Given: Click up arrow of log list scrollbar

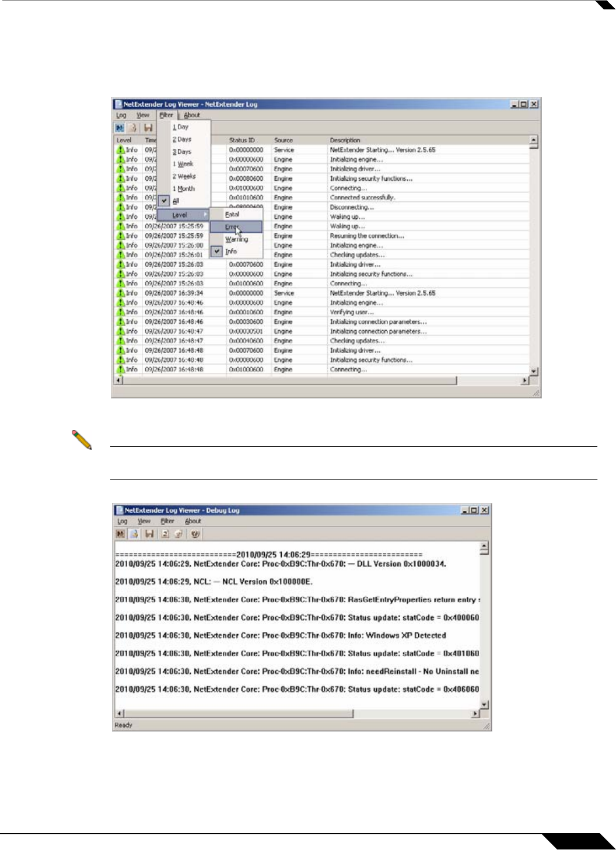Looking at the screenshot, I should pyautogui.click(x=533, y=141).
